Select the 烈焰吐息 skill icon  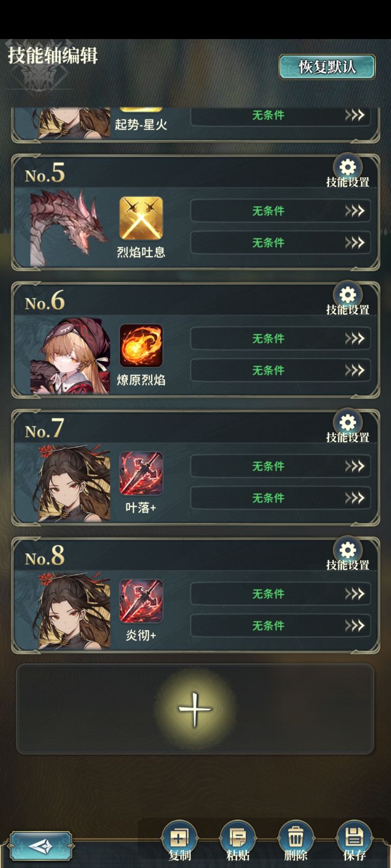click(141, 218)
